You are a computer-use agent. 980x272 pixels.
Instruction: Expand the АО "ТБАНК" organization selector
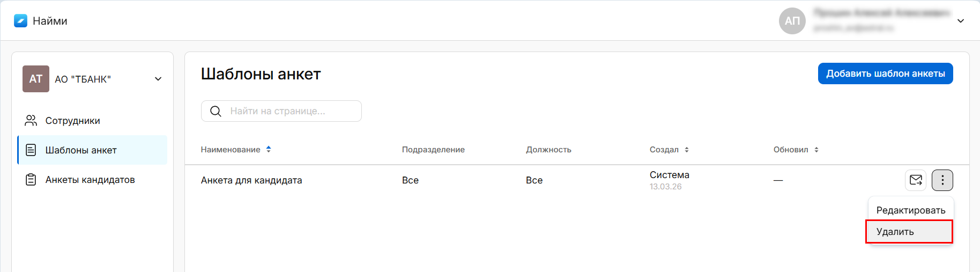click(x=158, y=79)
